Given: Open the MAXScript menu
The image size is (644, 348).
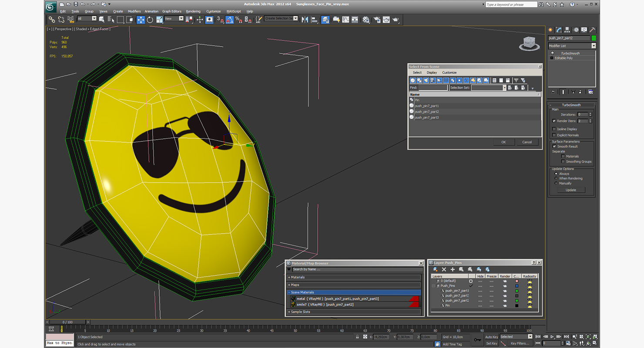Looking at the screenshot, I should 234,11.
